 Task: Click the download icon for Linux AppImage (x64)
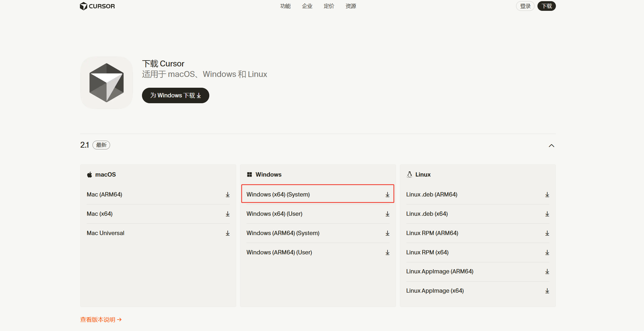tap(547, 291)
